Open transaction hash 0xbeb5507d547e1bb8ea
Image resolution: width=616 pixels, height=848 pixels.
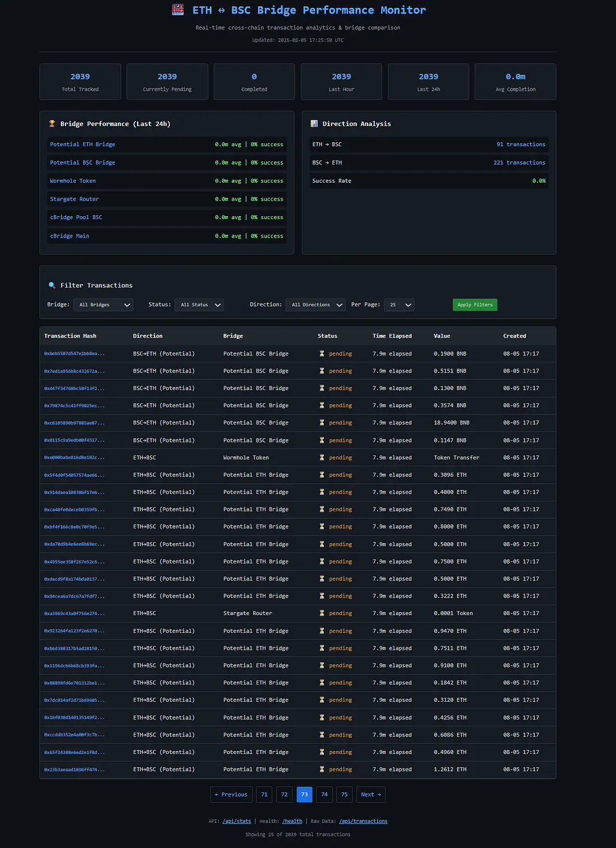pyautogui.click(x=74, y=354)
